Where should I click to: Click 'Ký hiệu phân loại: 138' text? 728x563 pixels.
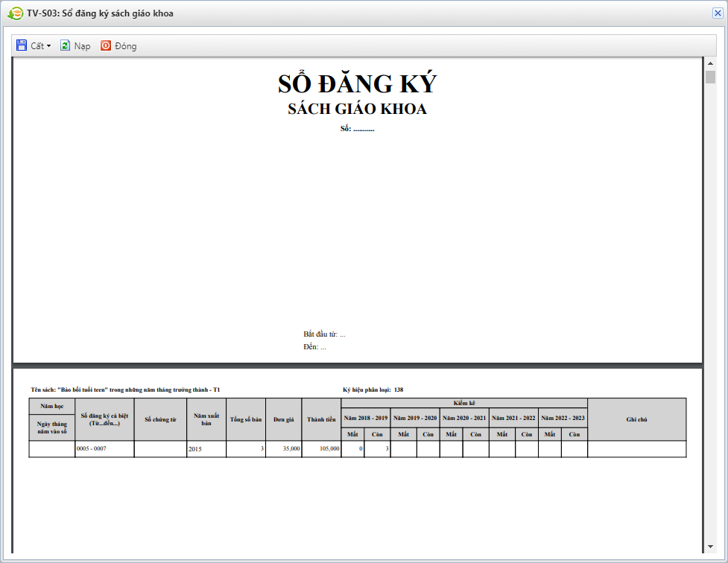(x=373, y=390)
